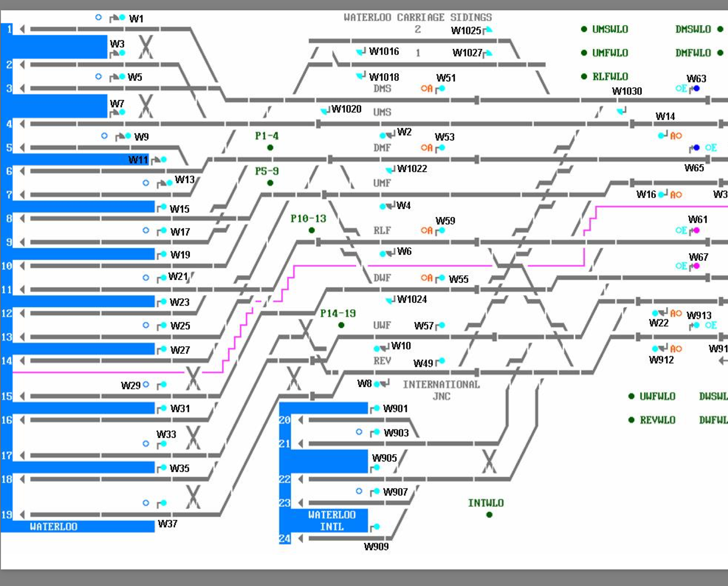Click the INTERNATIONAL JNC label
The height and width of the screenshot is (586, 728).
click(441, 390)
